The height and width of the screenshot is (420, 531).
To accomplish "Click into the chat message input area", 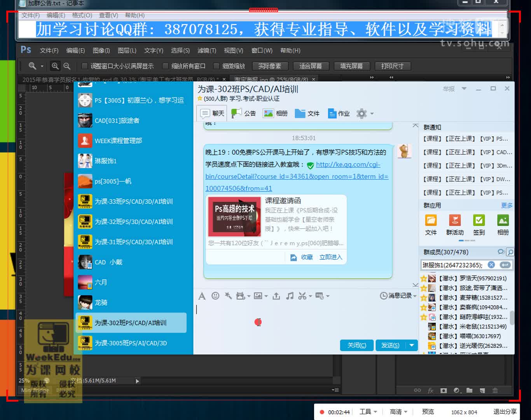I will [307, 319].
